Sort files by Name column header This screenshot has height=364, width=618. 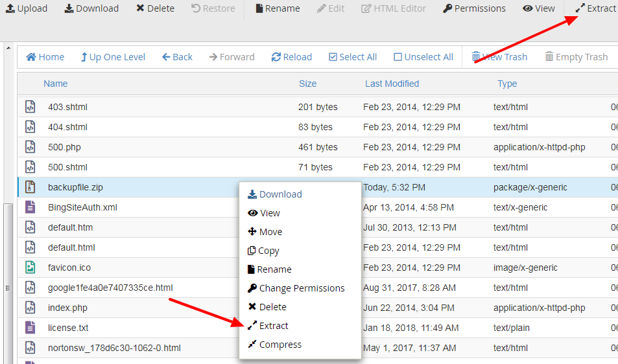click(x=55, y=84)
